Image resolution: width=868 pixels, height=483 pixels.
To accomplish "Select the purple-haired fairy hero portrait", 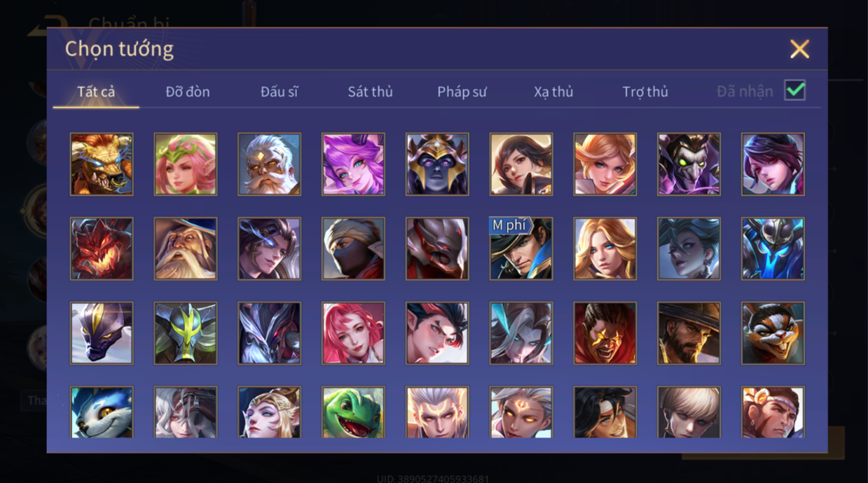I will 353,164.
